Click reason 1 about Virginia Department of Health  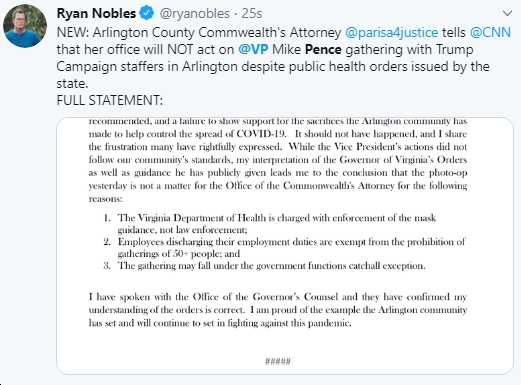[x=270, y=224]
